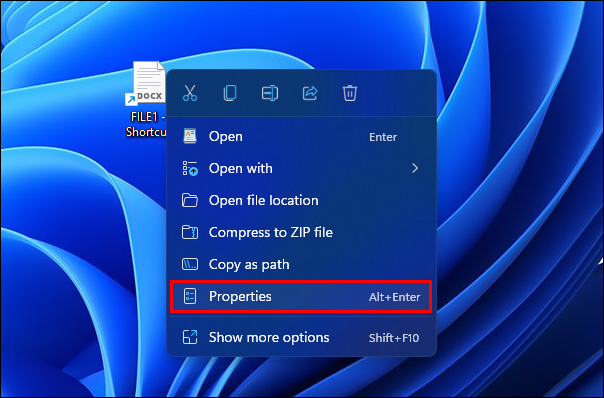Click the Cut scissors icon

tap(190, 93)
